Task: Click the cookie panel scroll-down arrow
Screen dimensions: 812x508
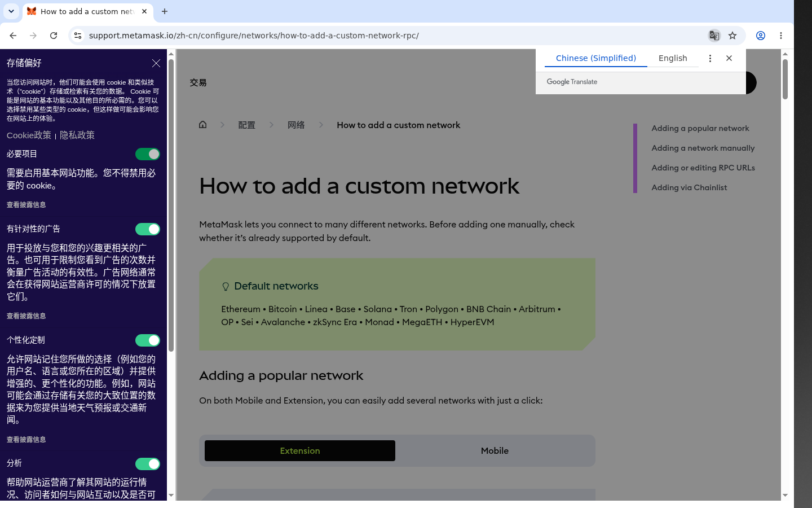Action: point(171,496)
